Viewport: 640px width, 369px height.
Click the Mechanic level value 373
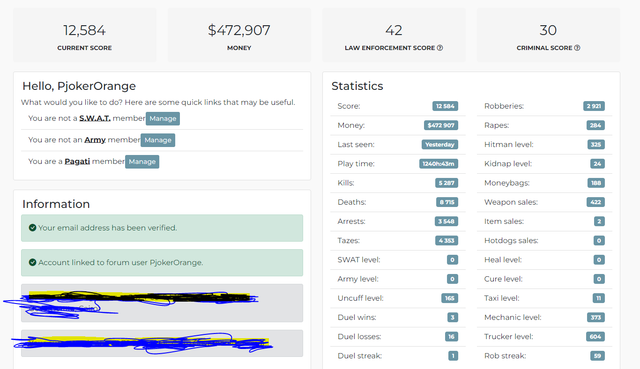(596, 317)
